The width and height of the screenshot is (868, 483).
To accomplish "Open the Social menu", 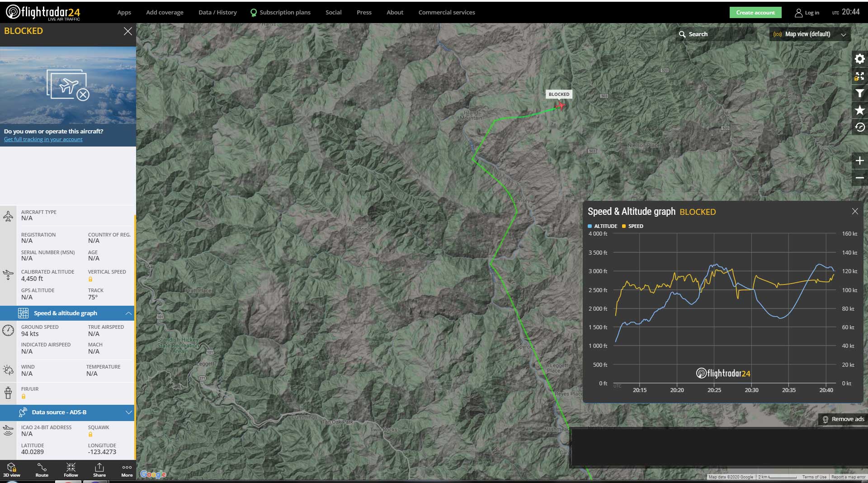I will tap(333, 12).
